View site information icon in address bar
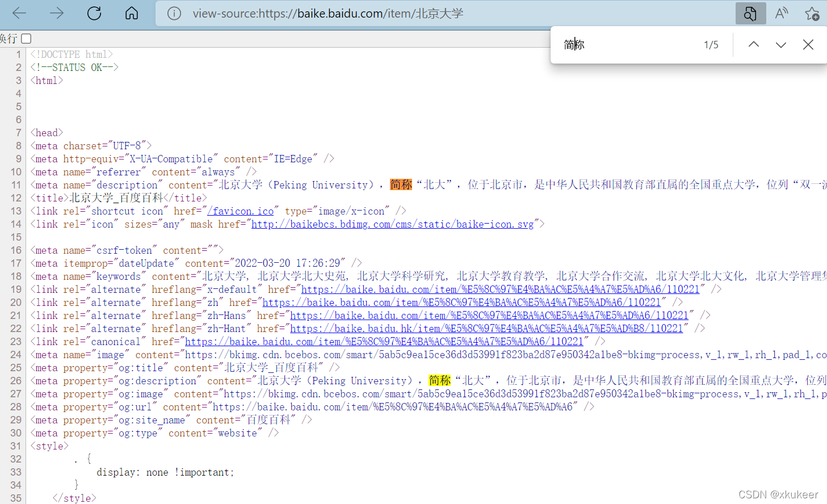The width and height of the screenshot is (827, 504). (174, 13)
